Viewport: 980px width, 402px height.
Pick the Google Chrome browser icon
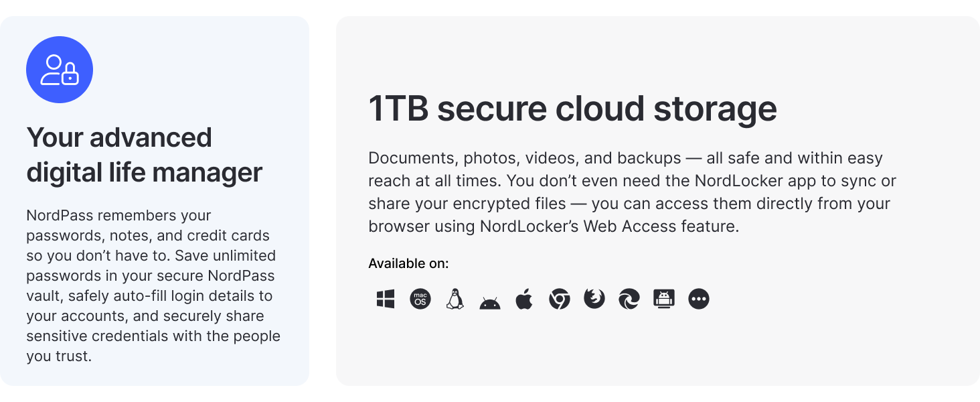560,299
